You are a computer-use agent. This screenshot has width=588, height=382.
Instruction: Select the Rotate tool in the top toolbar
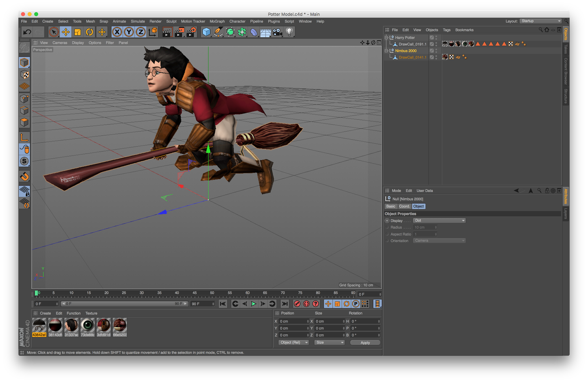coord(90,32)
